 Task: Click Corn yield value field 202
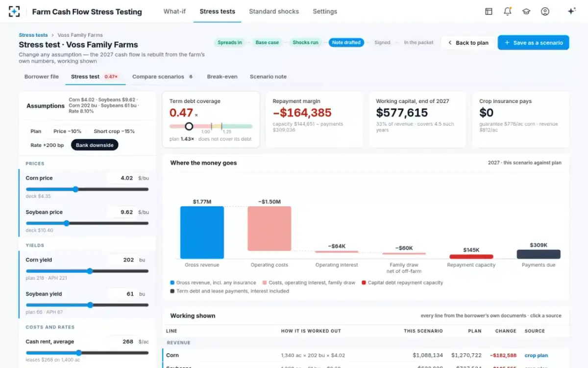click(122, 260)
